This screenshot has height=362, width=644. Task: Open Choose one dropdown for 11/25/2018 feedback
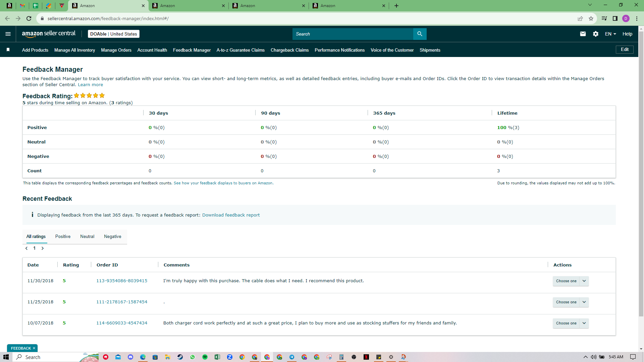[571, 302]
